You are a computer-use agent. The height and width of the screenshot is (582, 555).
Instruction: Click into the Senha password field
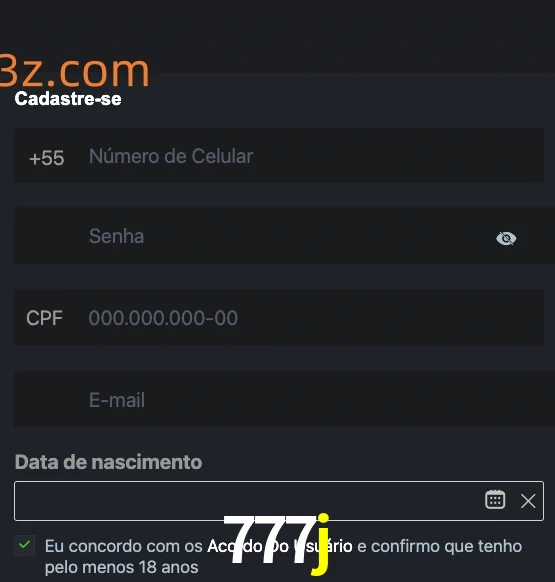pyautogui.click(x=284, y=236)
